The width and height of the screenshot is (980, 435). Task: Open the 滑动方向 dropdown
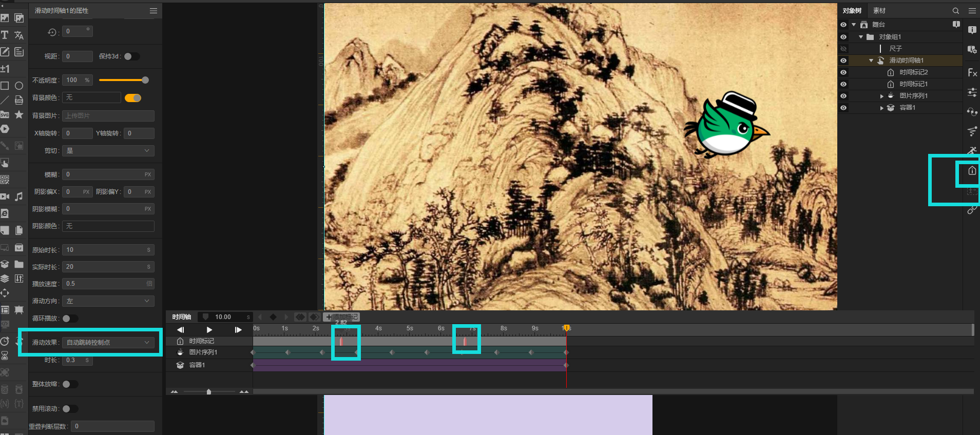coord(108,301)
